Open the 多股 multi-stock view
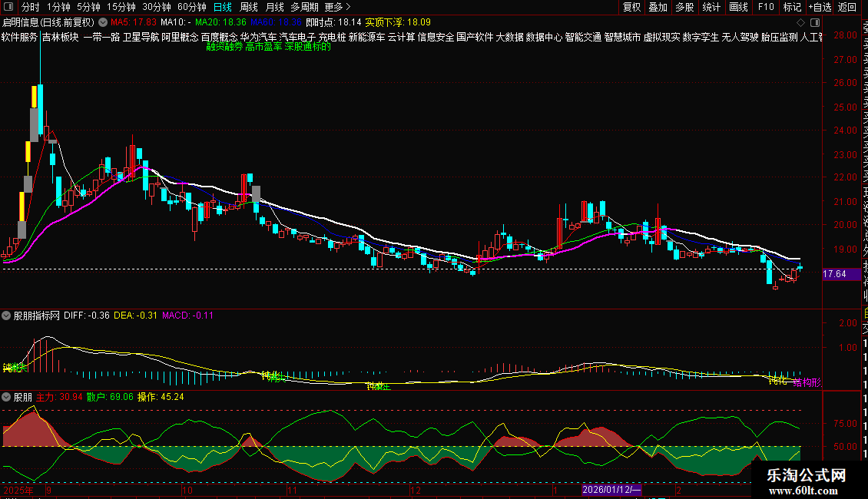The height and width of the screenshot is (499, 868). [x=684, y=7]
